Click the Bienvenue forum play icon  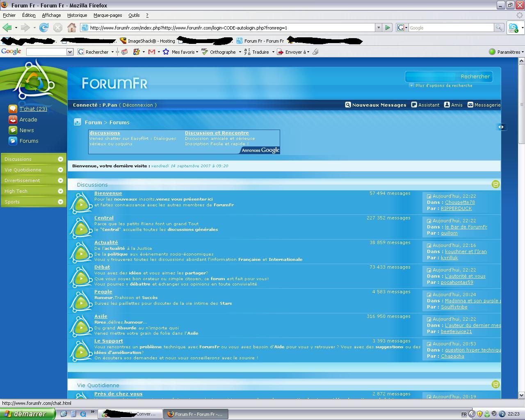click(x=81, y=204)
